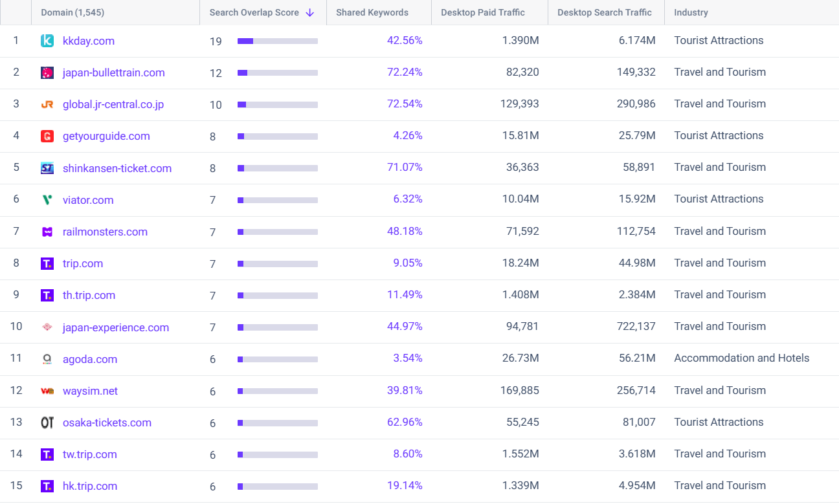Click 62.96% shared keywords for osaka-tickets.com
Viewport: 839px width, 504px height.
[405, 422]
